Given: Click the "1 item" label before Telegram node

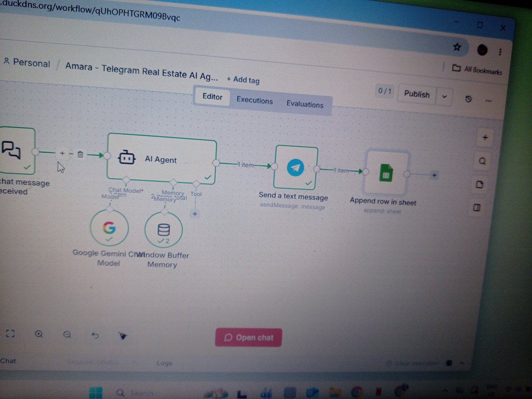Looking at the screenshot, I should click(245, 165).
